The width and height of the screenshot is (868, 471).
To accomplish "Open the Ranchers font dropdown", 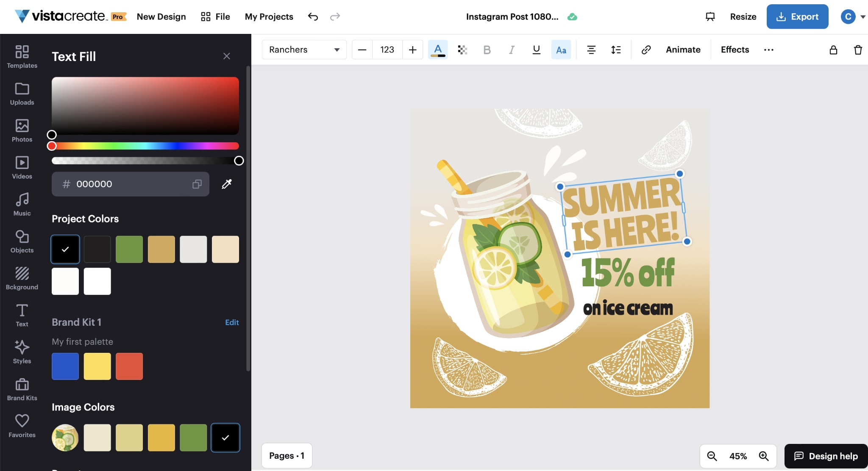I will click(x=304, y=50).
